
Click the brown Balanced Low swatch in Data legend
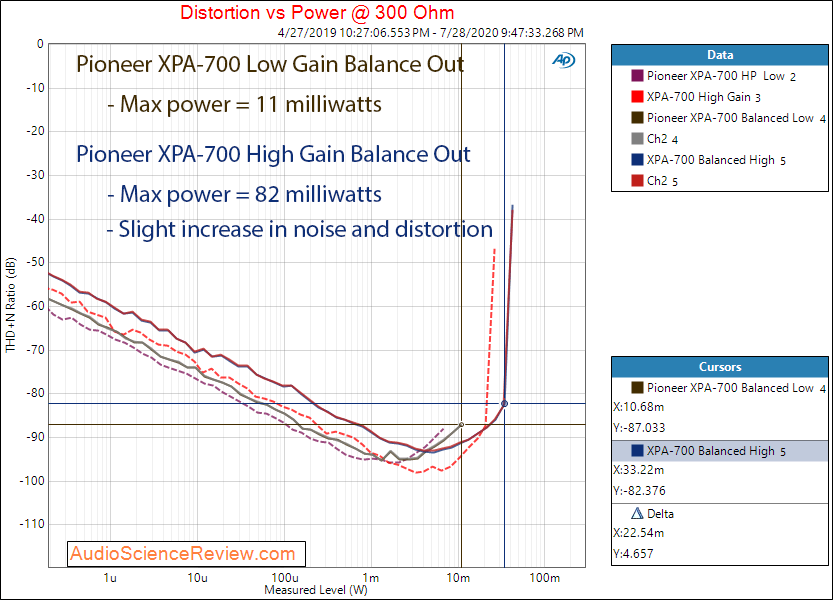pos(637,117)
